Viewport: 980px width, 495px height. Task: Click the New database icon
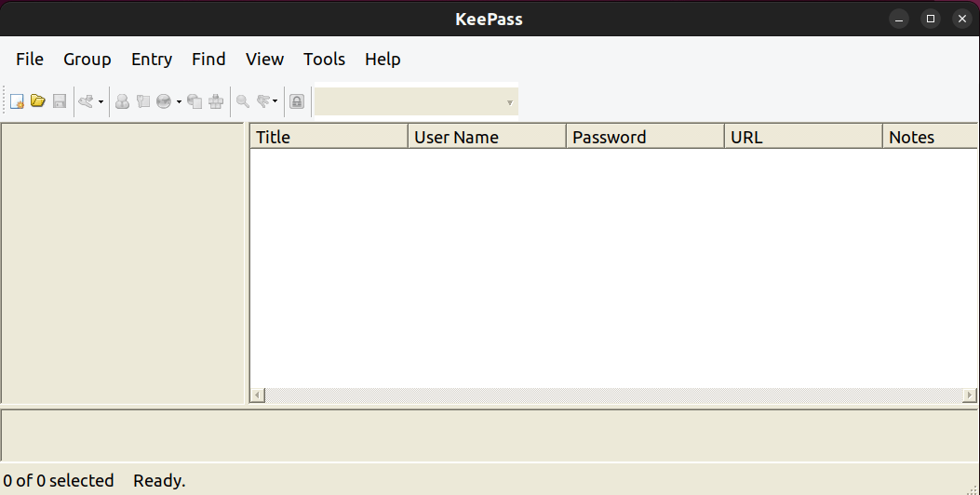point(17,101)
